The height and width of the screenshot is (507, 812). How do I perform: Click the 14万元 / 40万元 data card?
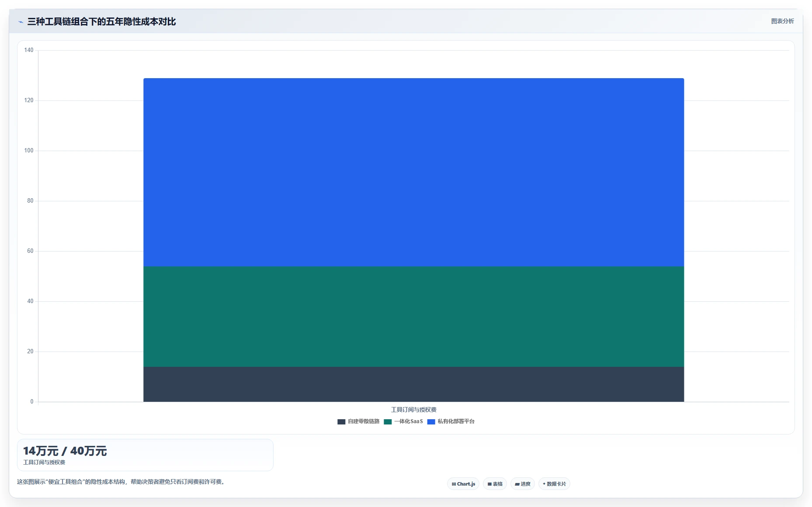point(145,455)
